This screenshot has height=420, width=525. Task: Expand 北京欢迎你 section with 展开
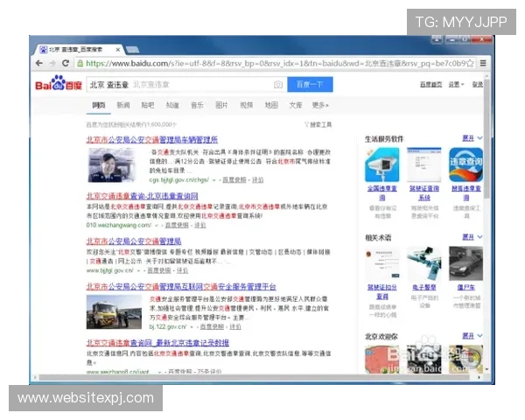(x=472, y=336)
